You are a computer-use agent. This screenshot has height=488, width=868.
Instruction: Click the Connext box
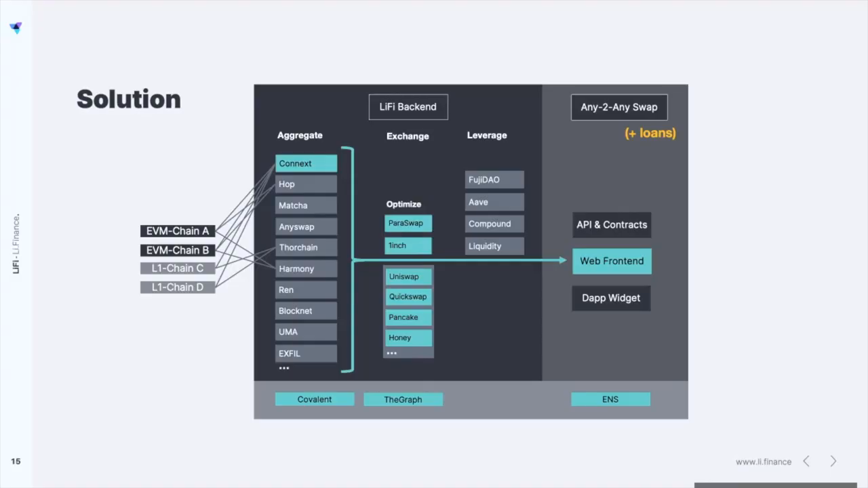coord(306,163)
